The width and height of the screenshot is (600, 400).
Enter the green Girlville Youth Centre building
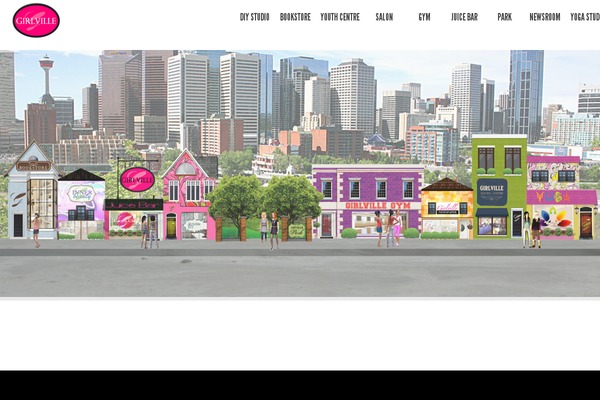coord(499,187)
